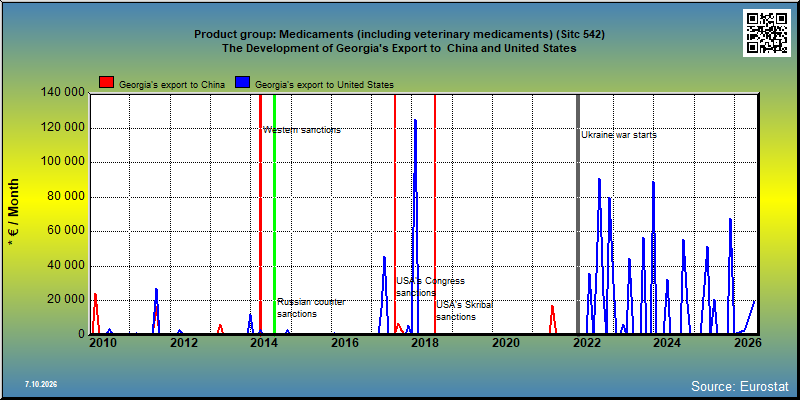Select "Georgia's export to United States" legend label

(x=324, y=85)
